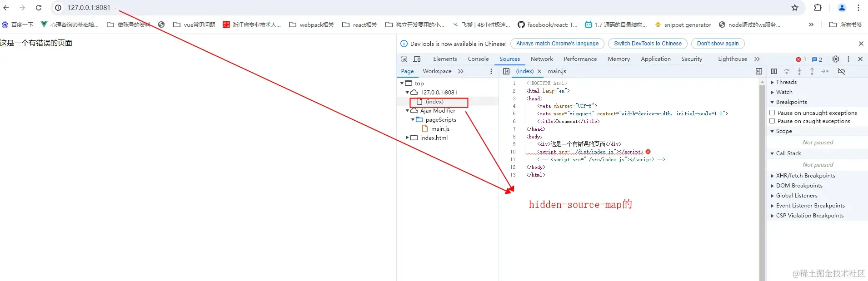The height and width of the screenshot is (281, 868).
Task: Open DevTools settings gear
Action: click(836, 59)
